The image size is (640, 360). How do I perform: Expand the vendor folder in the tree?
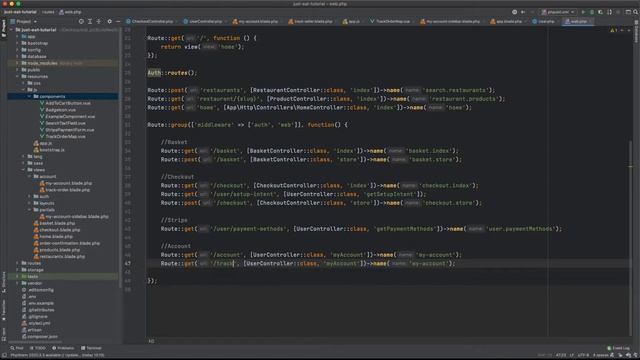(x=17, y=283)
